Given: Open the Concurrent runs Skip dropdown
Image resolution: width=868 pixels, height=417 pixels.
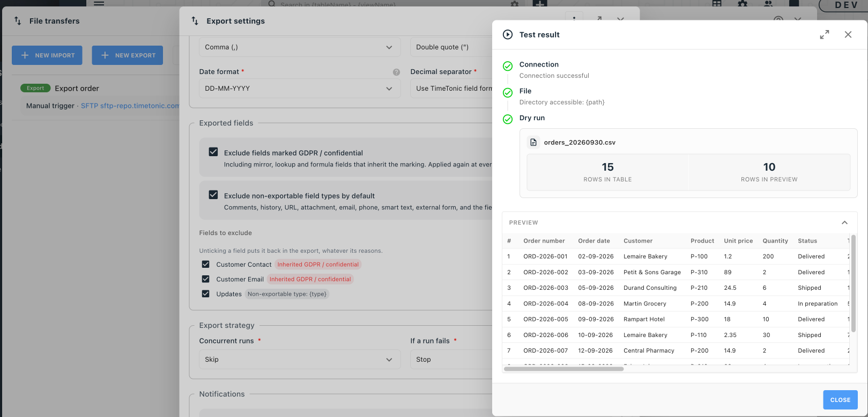Looking at the screenshot, I should click(300, 360).
